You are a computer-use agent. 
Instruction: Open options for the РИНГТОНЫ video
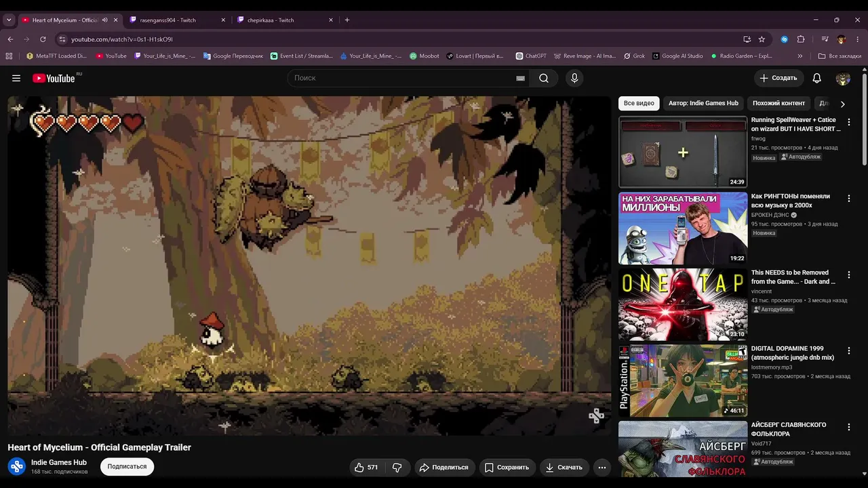(x=848, y=199)
